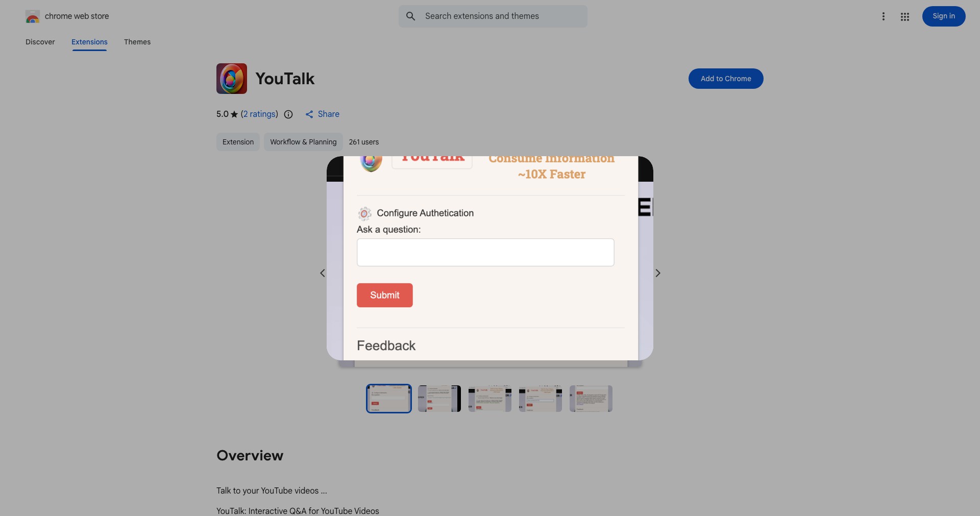Click the YouTalk extension title
980x516 pixels.
pos(285,79)
